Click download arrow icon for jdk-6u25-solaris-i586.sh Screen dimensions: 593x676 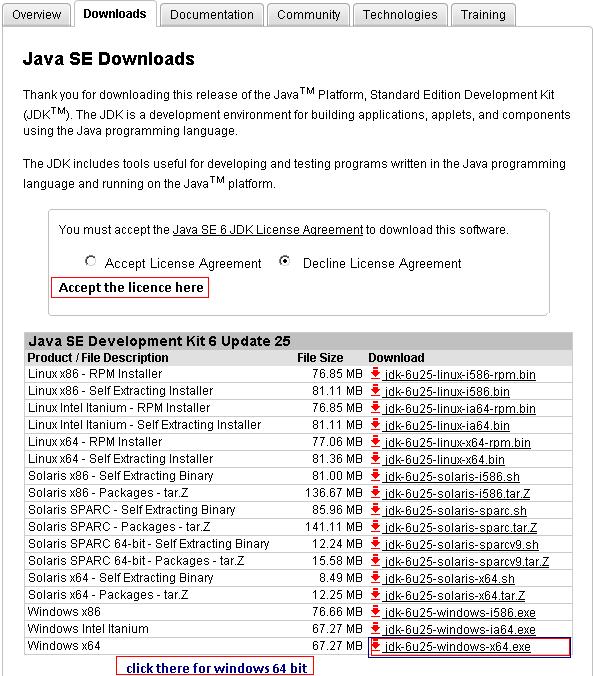coord(375,476)
